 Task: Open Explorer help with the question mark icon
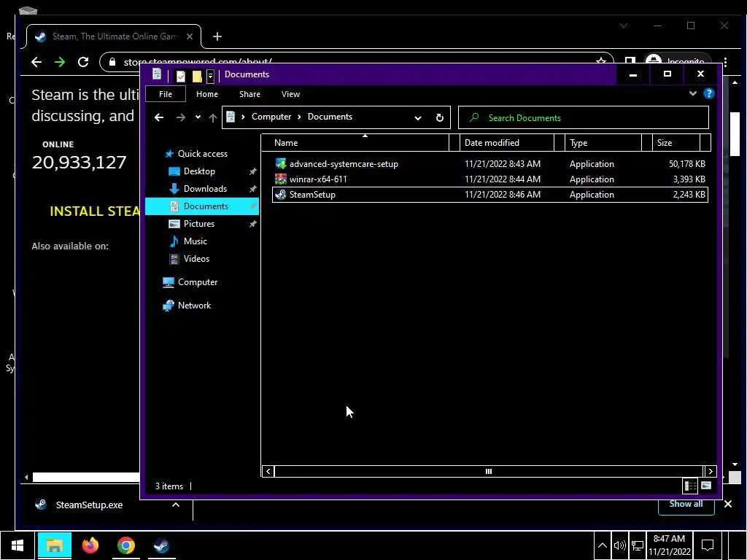[x=709, y=93]
